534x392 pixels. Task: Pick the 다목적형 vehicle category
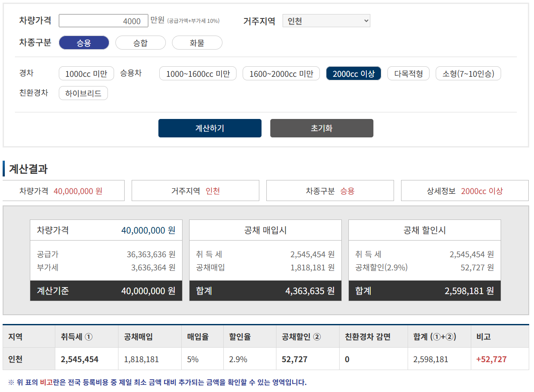pos(408,73)
